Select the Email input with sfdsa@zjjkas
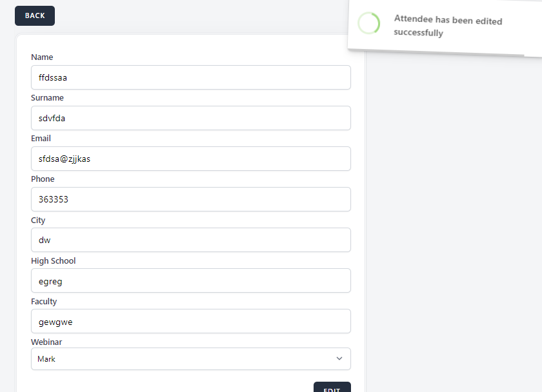 pyautogui.click(x=191, y=159)
